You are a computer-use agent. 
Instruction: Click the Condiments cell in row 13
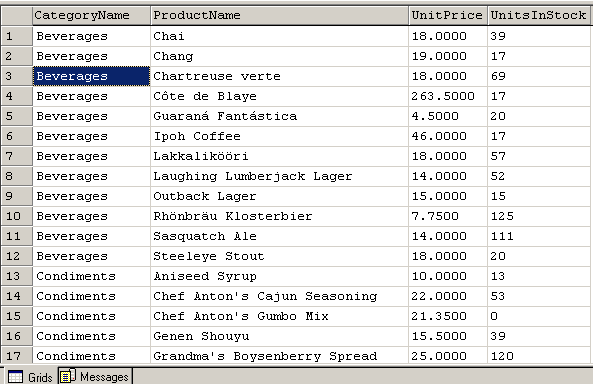(x=92, y=276)
